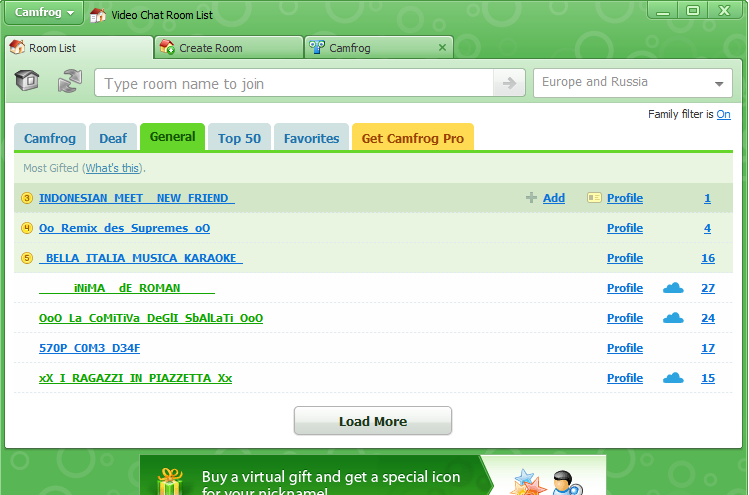
Task: Open the Top 50 rooms tab
Action: click(239, 138)
